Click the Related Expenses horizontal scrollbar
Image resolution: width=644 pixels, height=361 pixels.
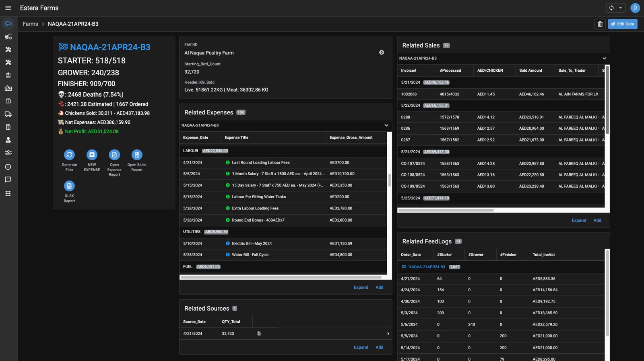(281, 277)
